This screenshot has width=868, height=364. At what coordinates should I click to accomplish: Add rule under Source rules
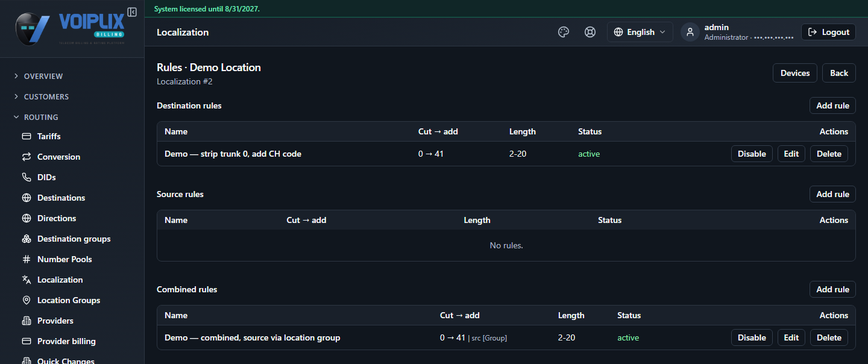[832, 194]
